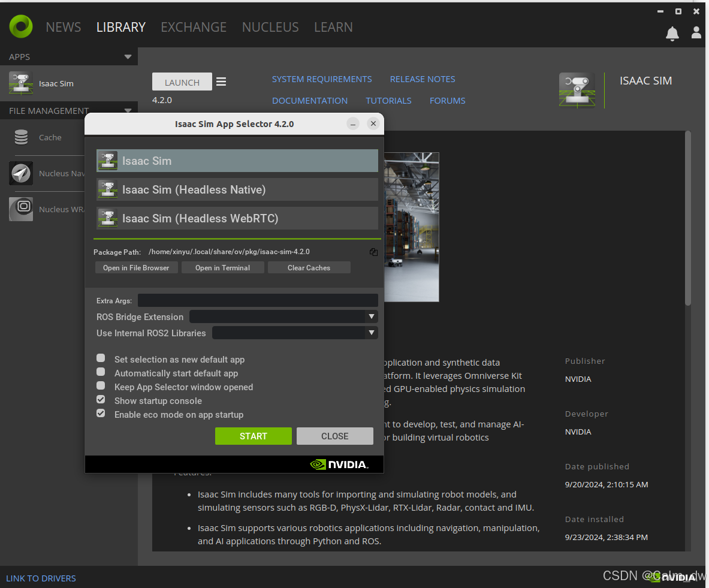Screen dimensions: 709x588
Task: Open TUTORIALS link
Action: [388, 101]
